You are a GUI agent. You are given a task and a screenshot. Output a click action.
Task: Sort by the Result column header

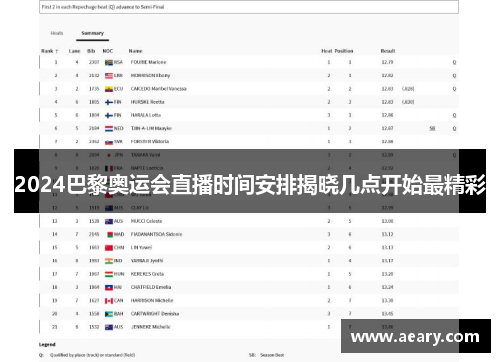[388, 51]
